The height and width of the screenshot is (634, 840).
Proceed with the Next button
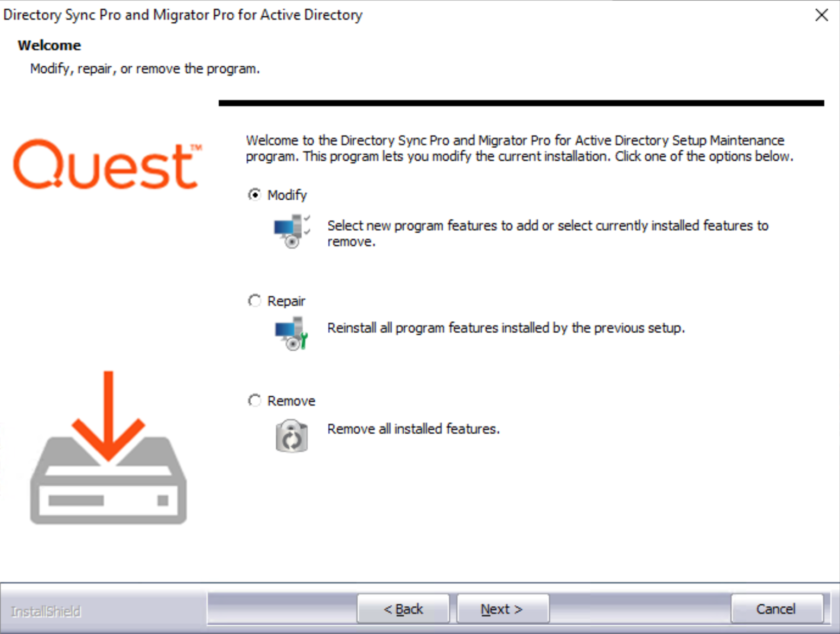pos(502,609)
